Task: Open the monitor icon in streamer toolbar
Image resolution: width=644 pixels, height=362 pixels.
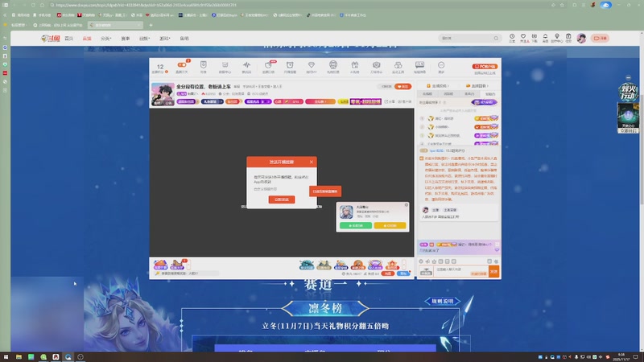Action: [225, 65]
